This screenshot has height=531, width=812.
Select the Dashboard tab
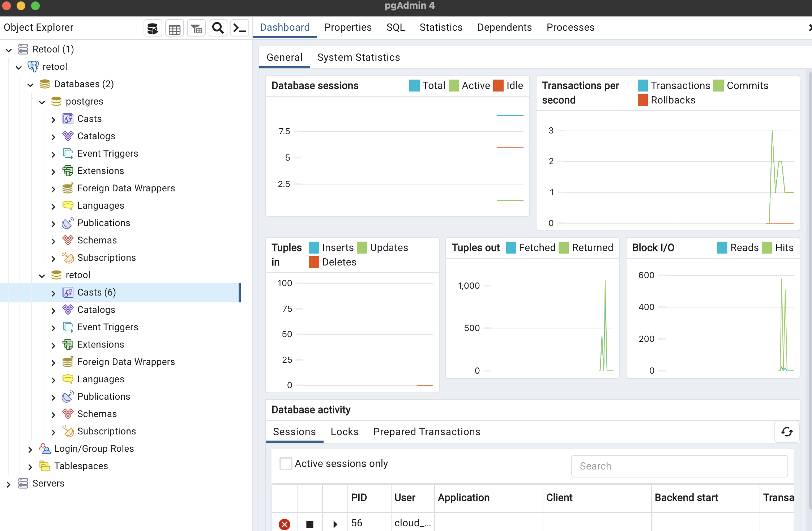(285, 27)
